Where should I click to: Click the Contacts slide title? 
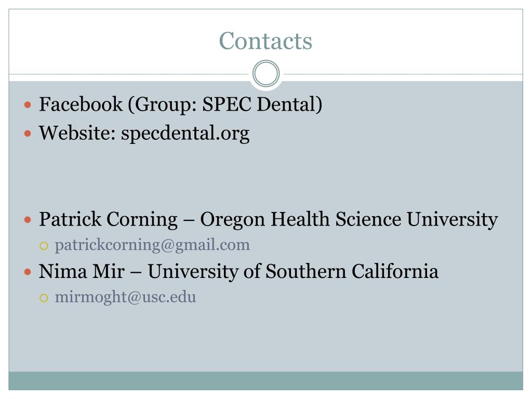265,41
